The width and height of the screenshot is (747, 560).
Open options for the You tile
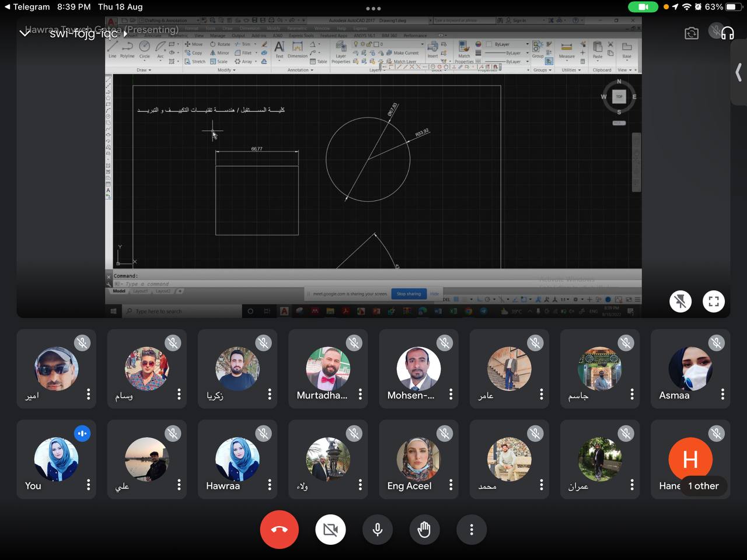coord(88,485)
